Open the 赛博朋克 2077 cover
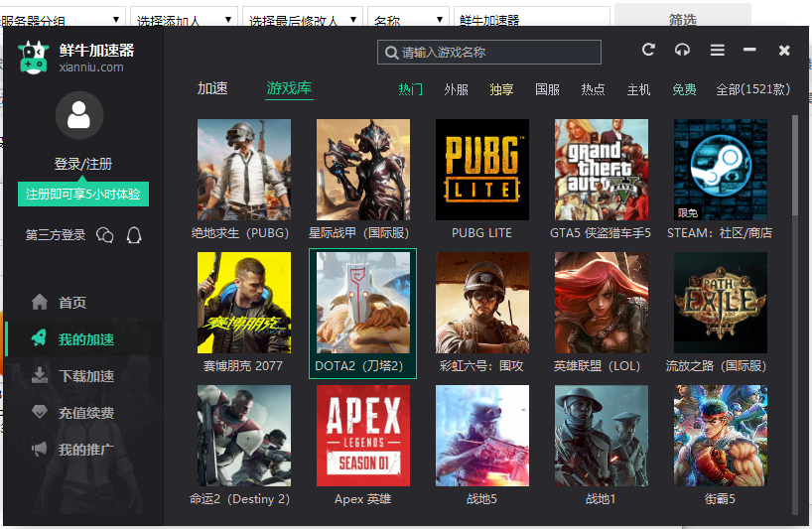The width and height of the screenshot is (812, 529). [244, 303]
